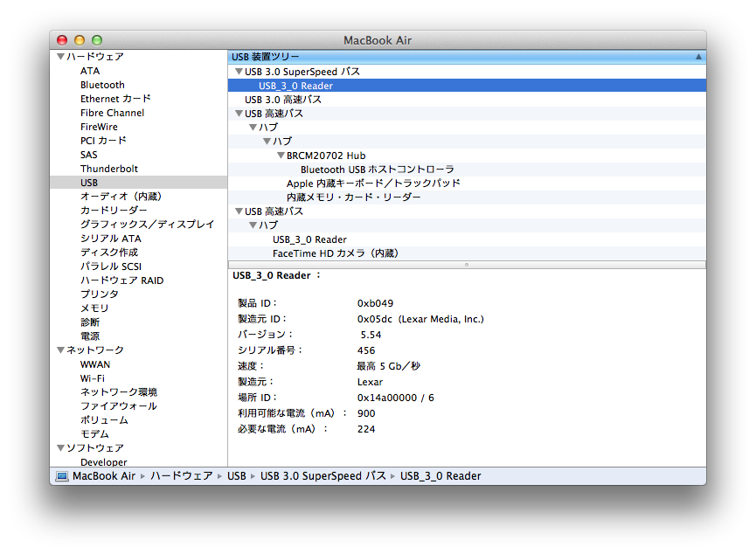Click manufacturer value Lexar

coord(370,382)
